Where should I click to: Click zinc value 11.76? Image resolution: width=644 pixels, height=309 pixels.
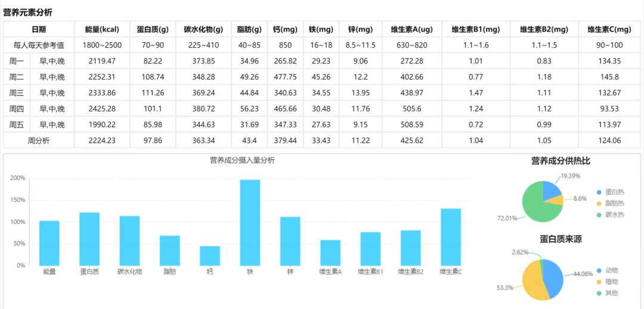tap(361, 109)
